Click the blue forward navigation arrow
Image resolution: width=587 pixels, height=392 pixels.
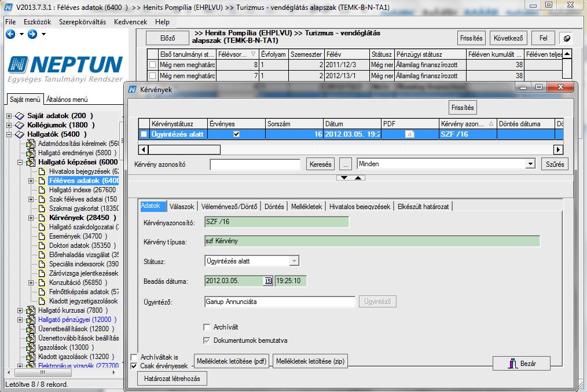32,34
